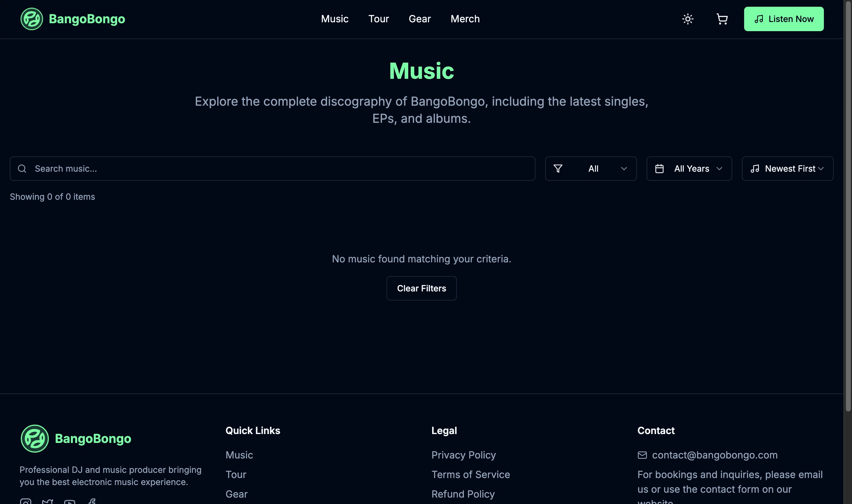
Task: Open the Privacy Policy link
Action: point(463,455)
